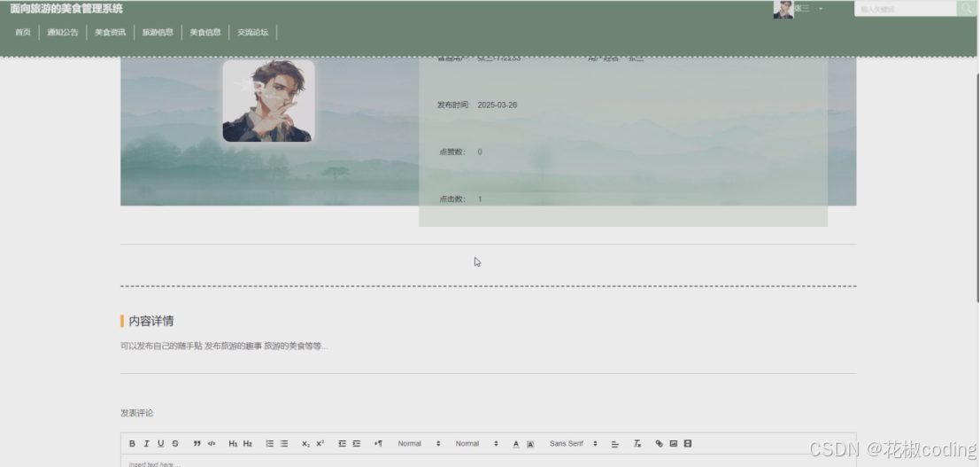Insert a code block in the editor
Image resolution: width=980 pixels, height=467 pixels.
(212, 443)
